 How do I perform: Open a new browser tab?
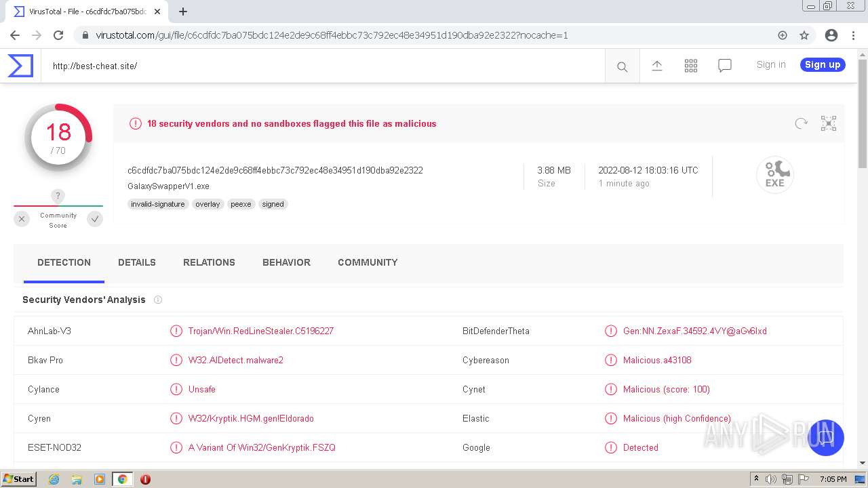tap(183, 12)
